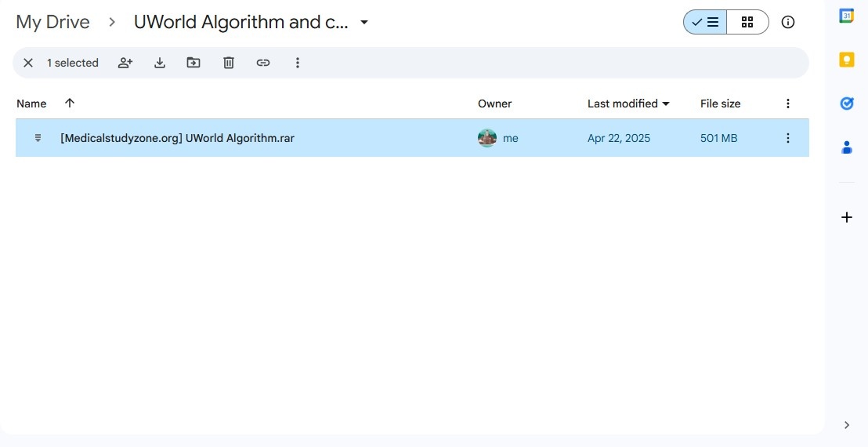The width and height of the screenshot is (868, 447).
Task: Clear the selection with the X icon
Action: click(x=28, y=63)
